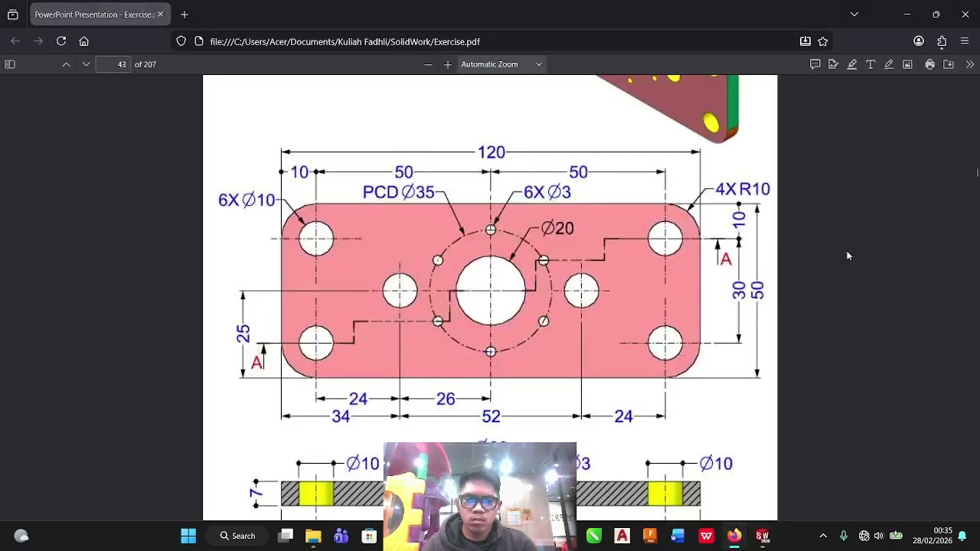Open Firefox View icon at top left
Viewport: 980px width, 551px height.
13,15
